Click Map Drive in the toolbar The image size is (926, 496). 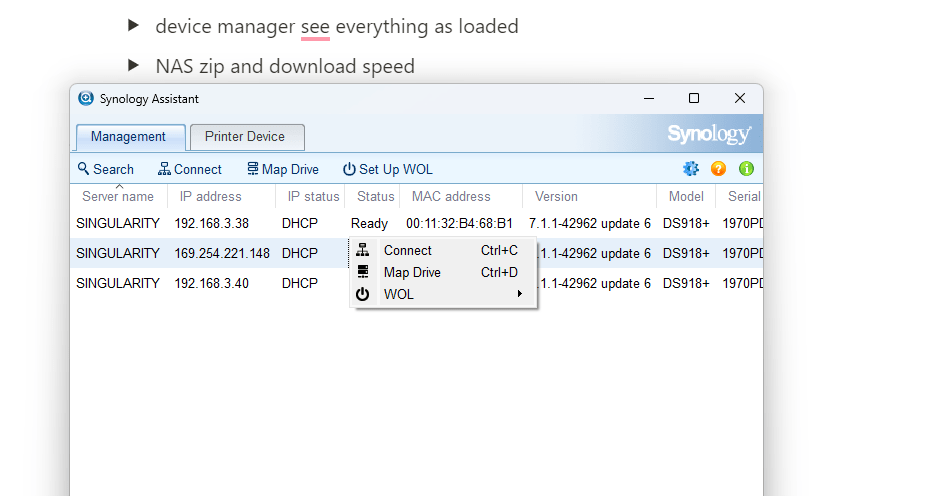pos(283,169)
